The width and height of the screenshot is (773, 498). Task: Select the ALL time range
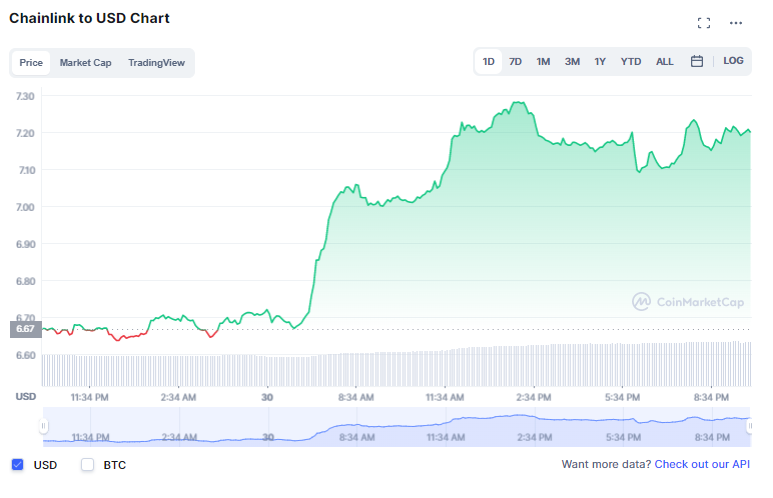tap(664, 62)
